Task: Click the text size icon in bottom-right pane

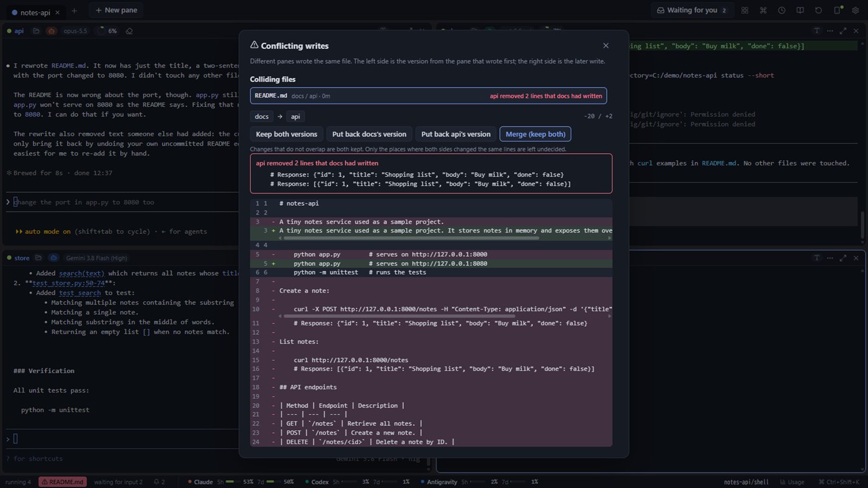Action: (x=817, y=258)
